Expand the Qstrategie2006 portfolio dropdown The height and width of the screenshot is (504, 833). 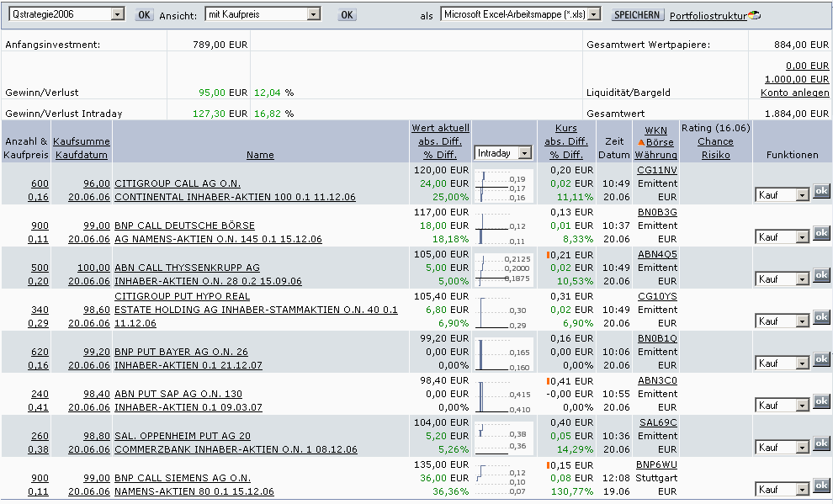(117, 14)
